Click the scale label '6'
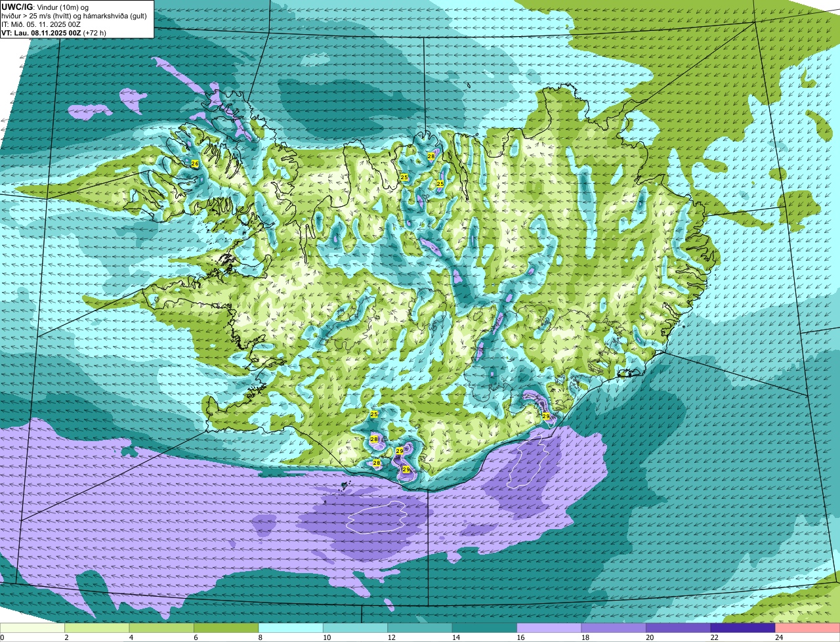Image resolution: width=840 pixels, height=642 pixels. click(196, 637)
